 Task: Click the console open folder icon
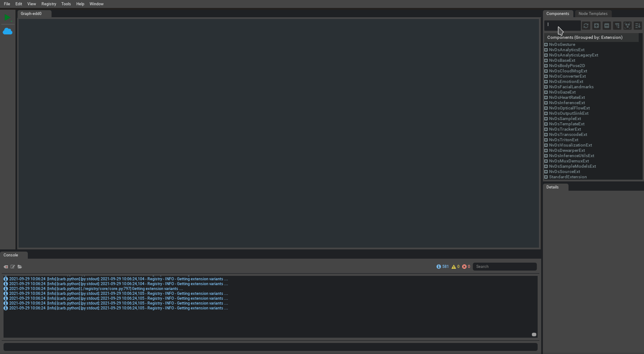[20, 267]
